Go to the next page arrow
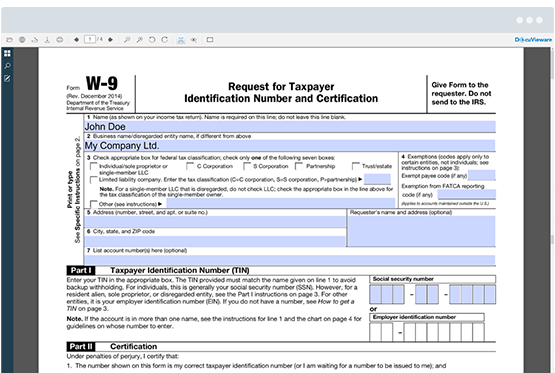555x373 pixels. point(110,40)
